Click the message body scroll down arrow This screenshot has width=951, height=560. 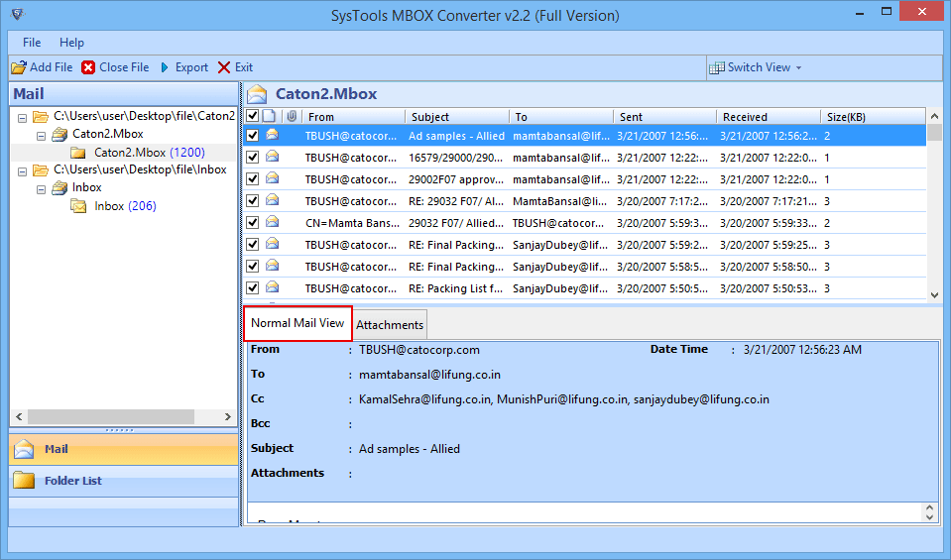[x=929, y=517]
